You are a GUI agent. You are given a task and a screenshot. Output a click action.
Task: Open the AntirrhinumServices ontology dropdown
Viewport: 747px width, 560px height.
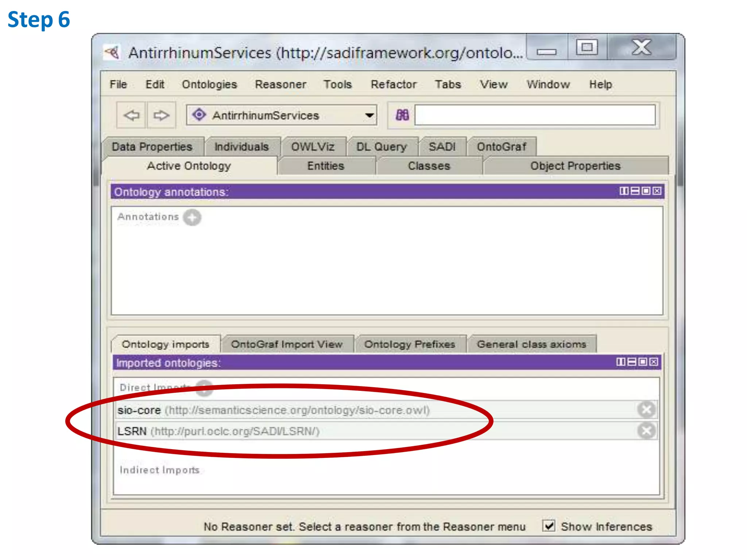coord(369,116)
